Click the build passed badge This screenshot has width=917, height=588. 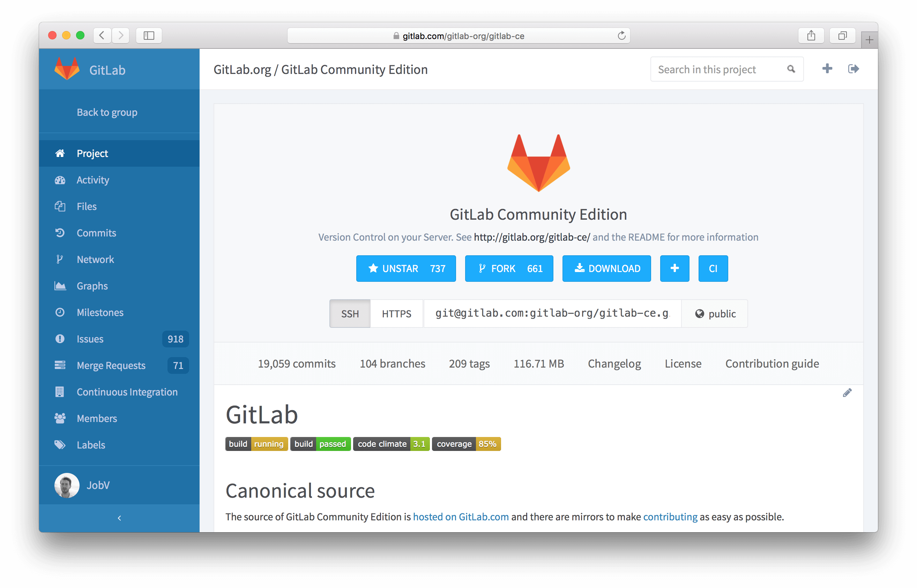320,444
